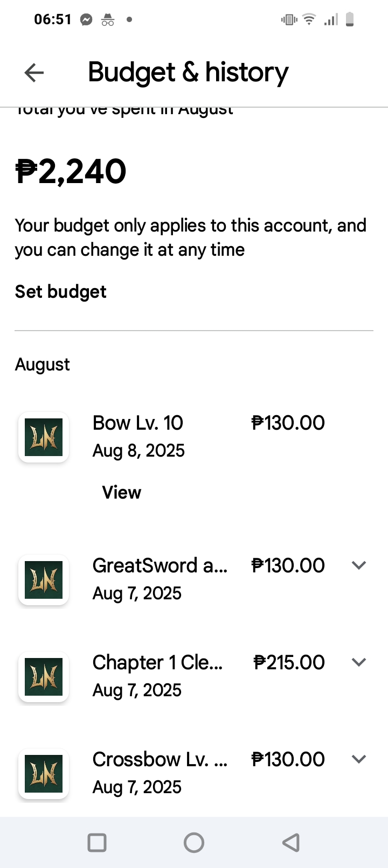Image resolution: width=388 pixels, height=868 pixels.
Task: Tap the Wi-Fi status icon
Action: pyautogui.click(x=309, y=20)
